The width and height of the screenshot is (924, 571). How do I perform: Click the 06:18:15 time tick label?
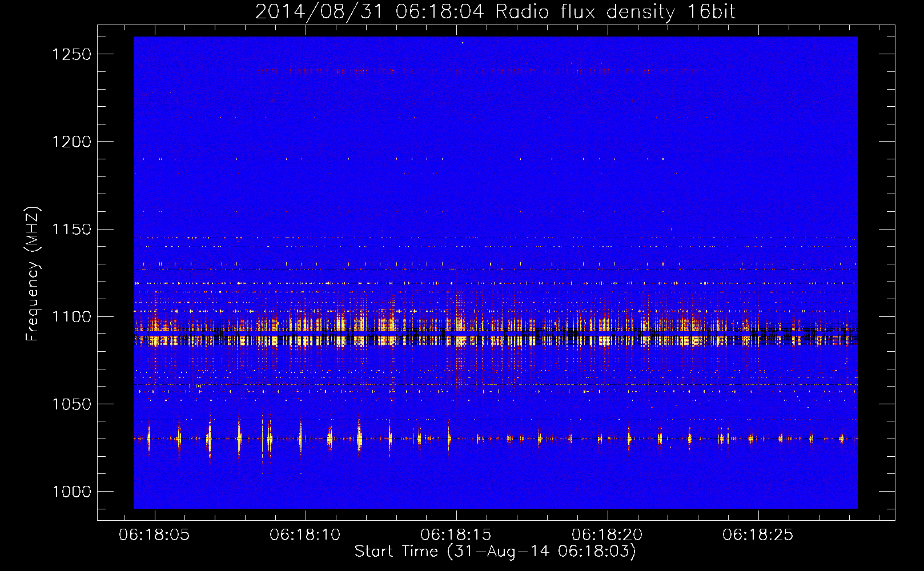click(x=456, y=535)
